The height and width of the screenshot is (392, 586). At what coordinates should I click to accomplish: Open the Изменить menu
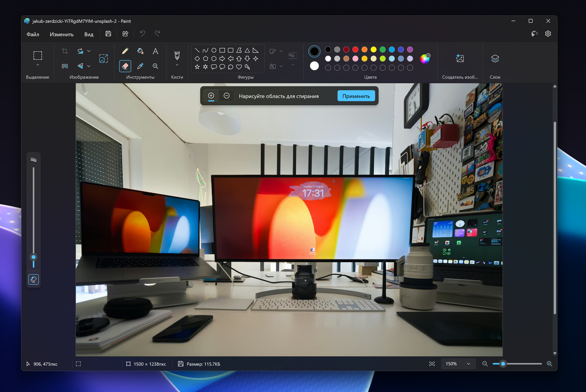62,34
